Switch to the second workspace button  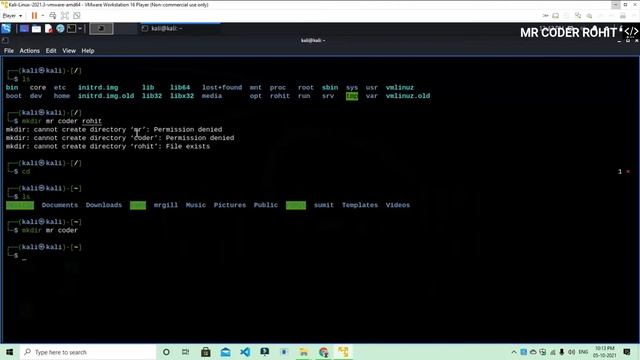coord(126,29)
